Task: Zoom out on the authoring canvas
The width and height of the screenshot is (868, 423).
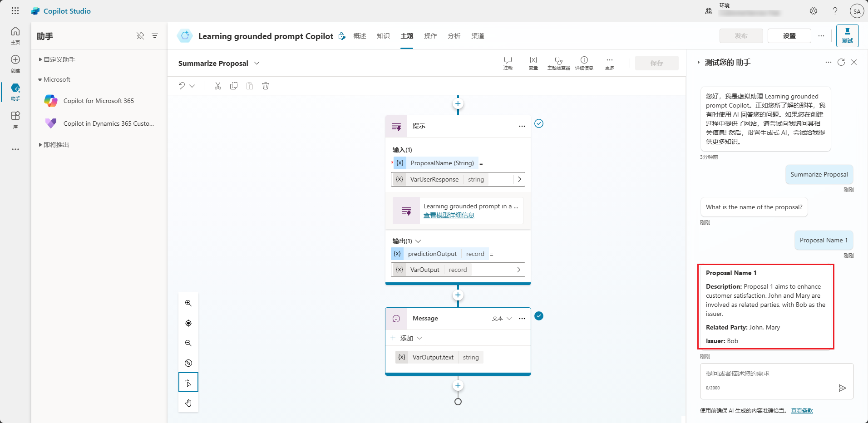Action: [188, 343]
